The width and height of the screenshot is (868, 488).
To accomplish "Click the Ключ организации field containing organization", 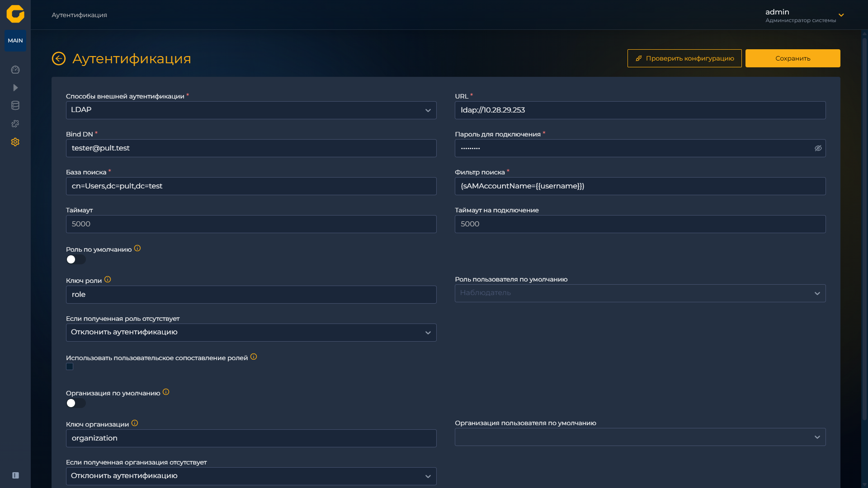I will pyautogui.click(x=251, y=438).
